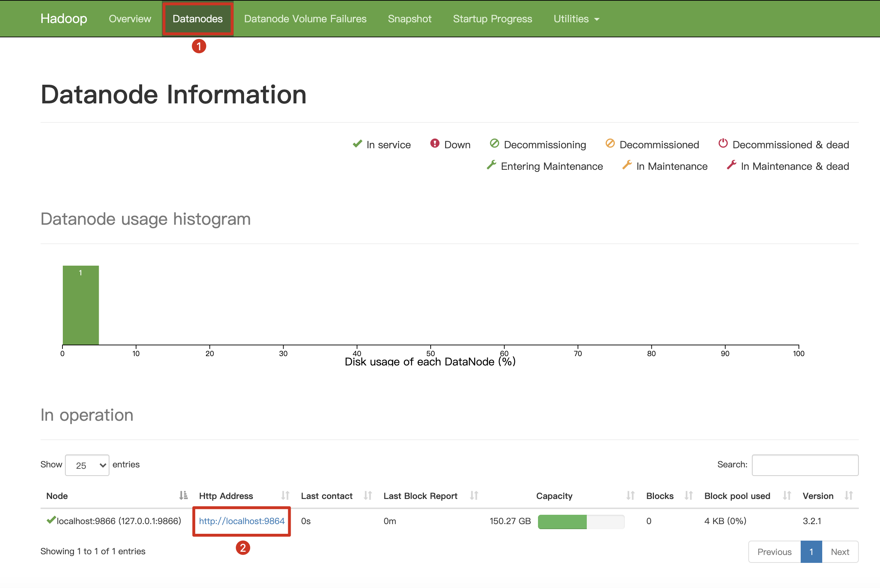Sort by Http Address column arrows
The height and width of the screenshot is (588, 880).
tap(285, 496)
